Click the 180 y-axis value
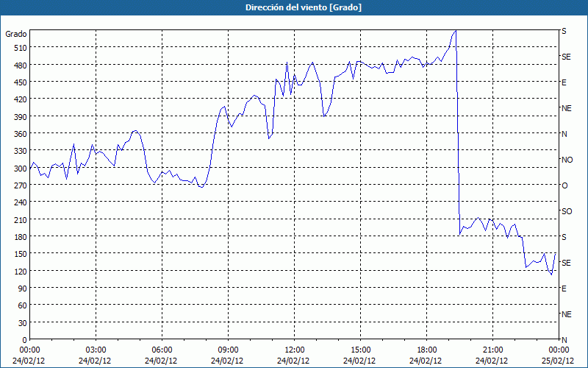This screenshot has width=588, height=368. click(21, 237)
